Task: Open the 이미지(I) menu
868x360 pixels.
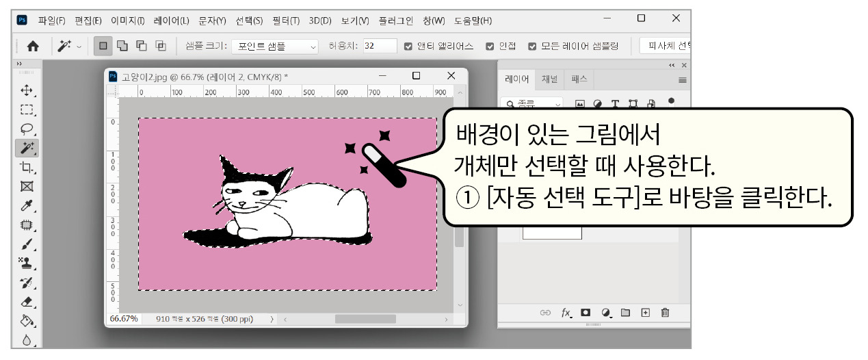Action: pyautogui.click(x=127, y=21)
